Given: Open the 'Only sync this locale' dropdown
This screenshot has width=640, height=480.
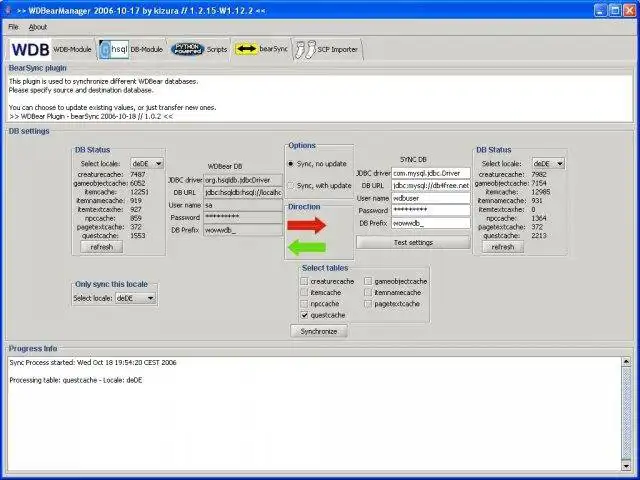Looking at the screenshot, I should pos(136,298).
